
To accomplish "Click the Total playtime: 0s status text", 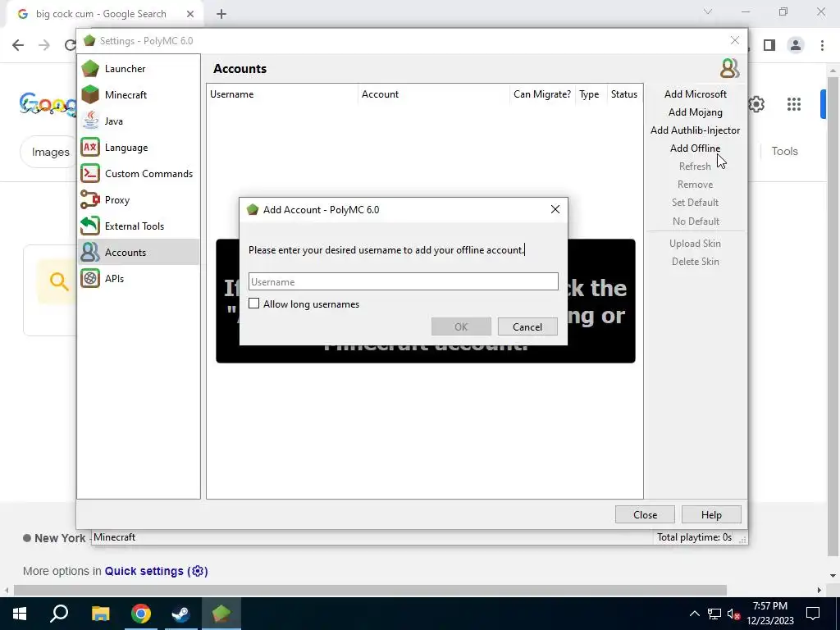I will point(694,537).
